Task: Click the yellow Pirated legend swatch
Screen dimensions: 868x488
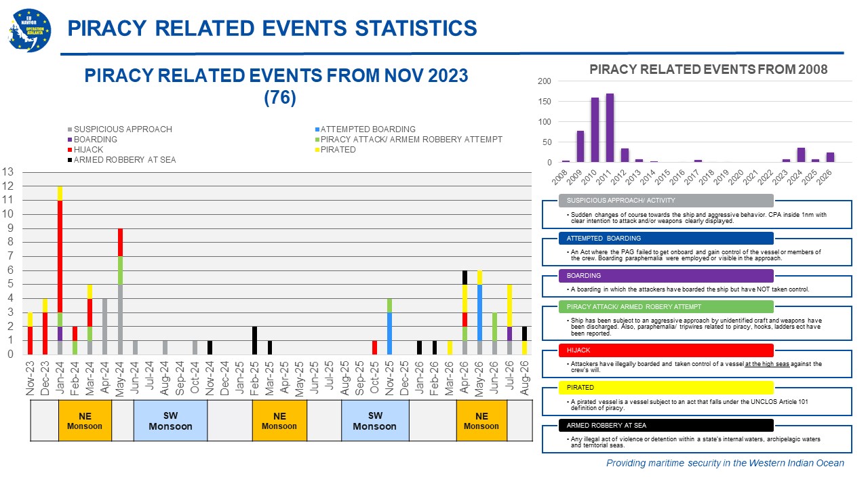Action: tap(317, 150)
